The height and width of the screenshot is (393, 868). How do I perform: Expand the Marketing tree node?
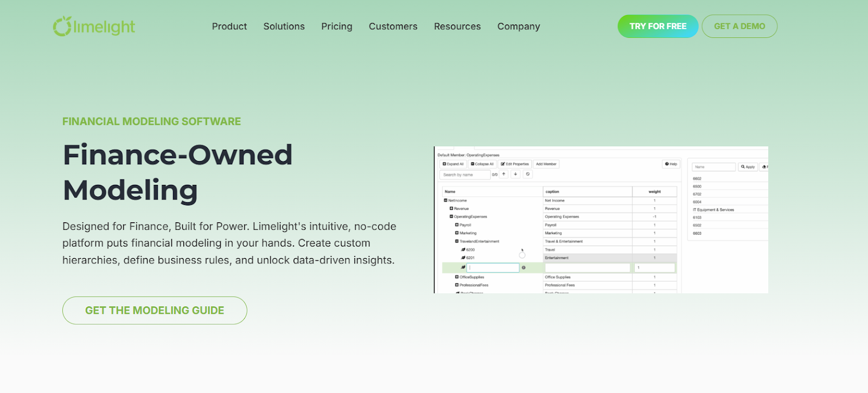[457, 233]
